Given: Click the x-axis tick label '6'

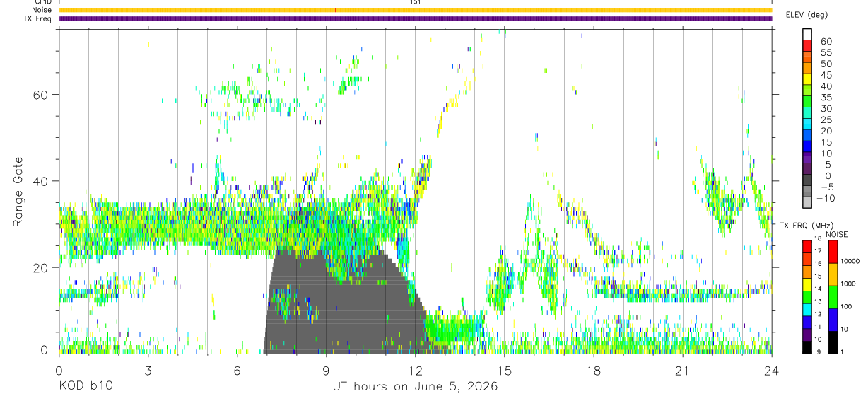Looking at the screenshot, I should (x=237, y=371).
